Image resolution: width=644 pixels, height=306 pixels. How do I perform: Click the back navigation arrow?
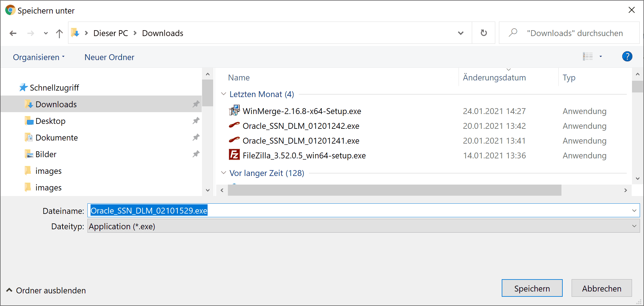click(13, 33)
